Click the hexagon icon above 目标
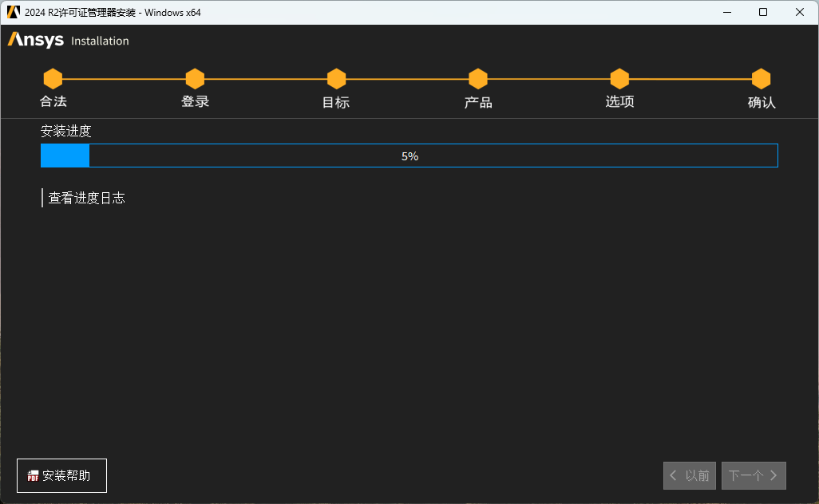Image resolution: width=819 pixels, height=504 pixels. click(x=336, y=79)
